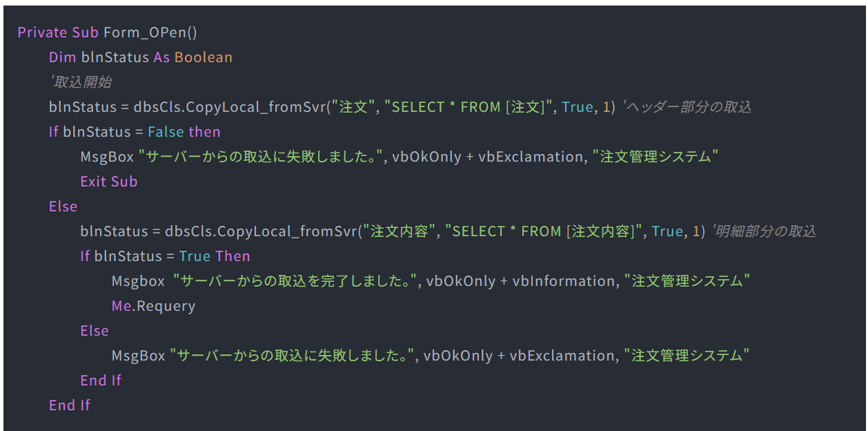Click the 明細部分の取込 comment
868x431 pixels.
click(x=763, y=231)
